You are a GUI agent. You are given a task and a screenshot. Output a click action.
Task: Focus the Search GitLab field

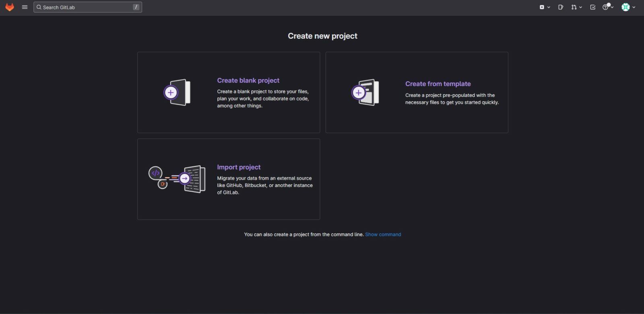[x=88, y=7]
